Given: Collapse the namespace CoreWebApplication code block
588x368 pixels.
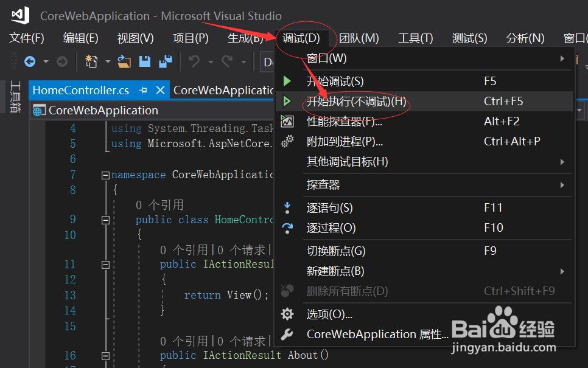Looking at the screenshot, I should [x=105, y=175].
